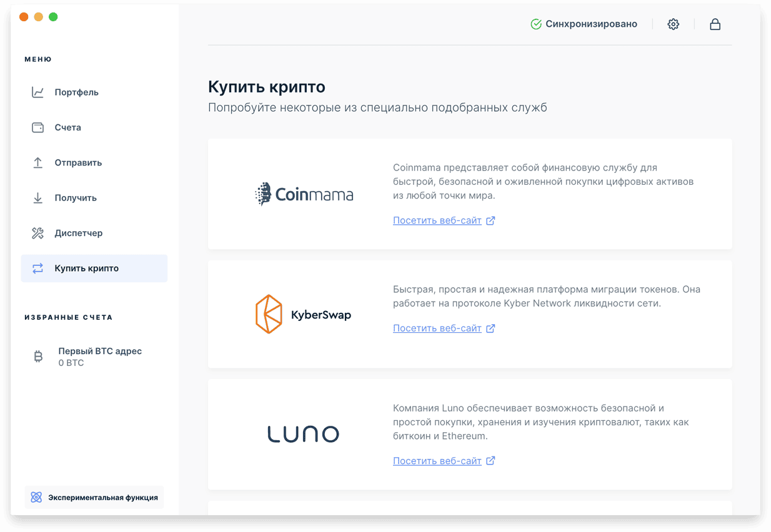Select Купить крипто menu item
This screenshot has height=532, width=771.
point(94,268)
